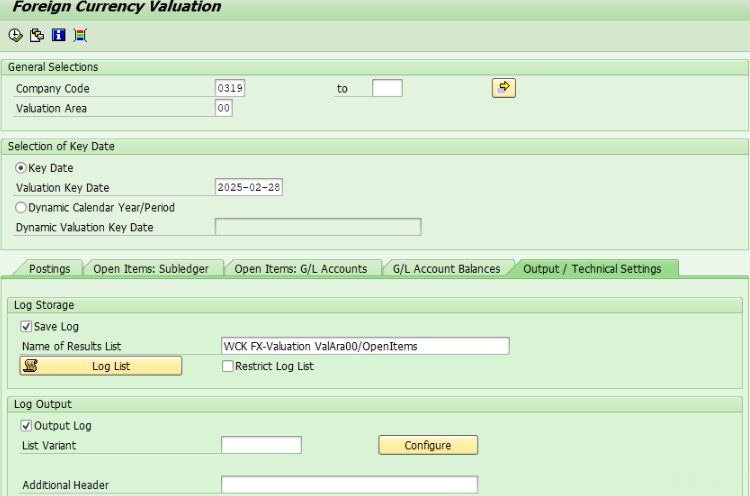Click the Valuation Area label
This screenshot has height=496, width=750.
click(x=51, y=109)
